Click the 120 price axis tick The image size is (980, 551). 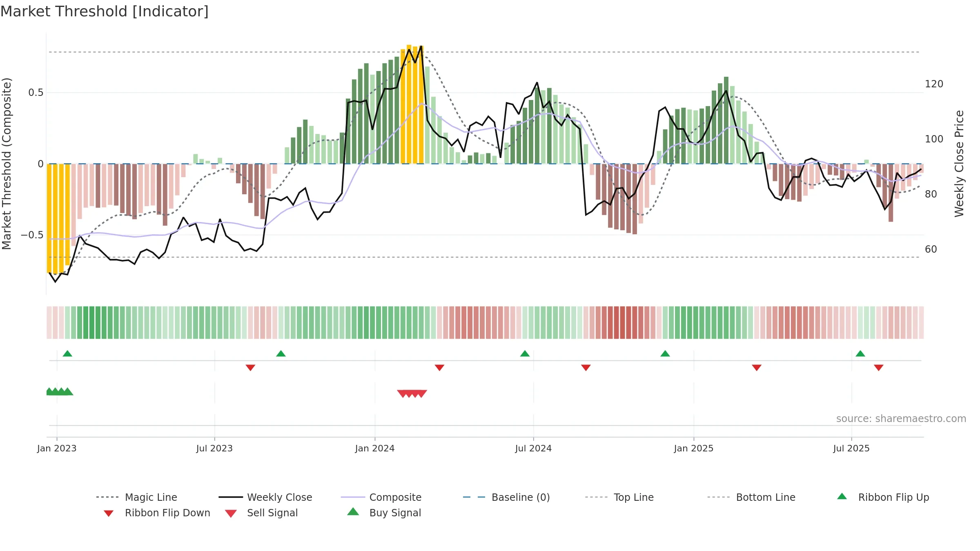click(934, 84)
